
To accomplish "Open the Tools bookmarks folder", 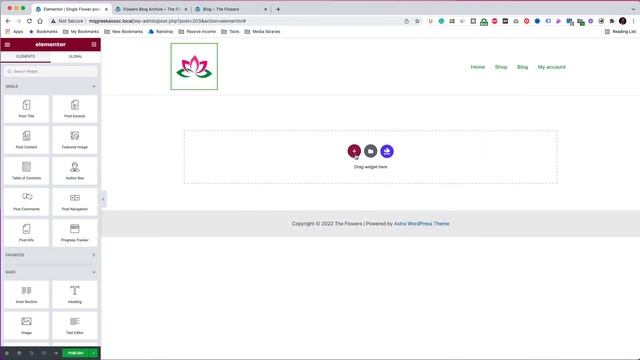I will pos(230,31).
